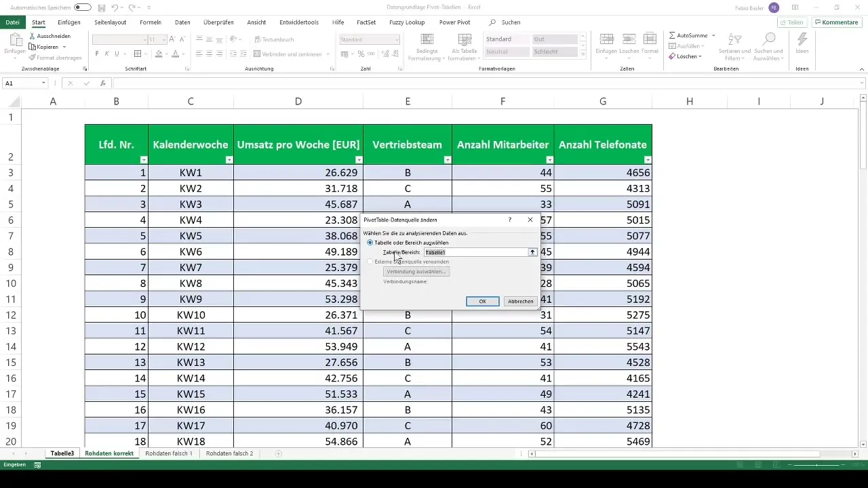
Task: Click Abbrechen in the dialog
Action: [x=521, y=302]
